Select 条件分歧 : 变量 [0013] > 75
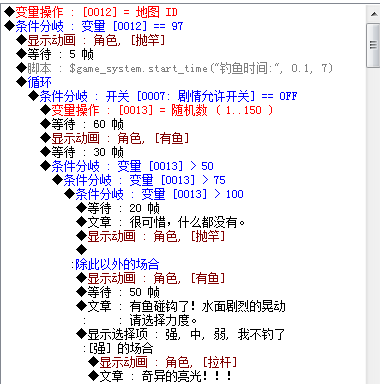Image resolution: width=380 pixels, height=384 pixels. 139,180
